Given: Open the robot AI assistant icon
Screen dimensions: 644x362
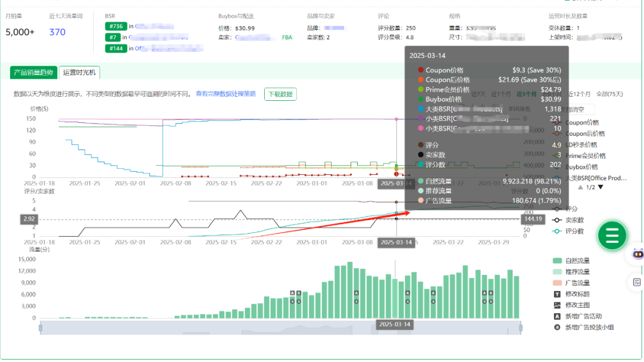Looking at the screenshot, I should [x=637, y=254].
